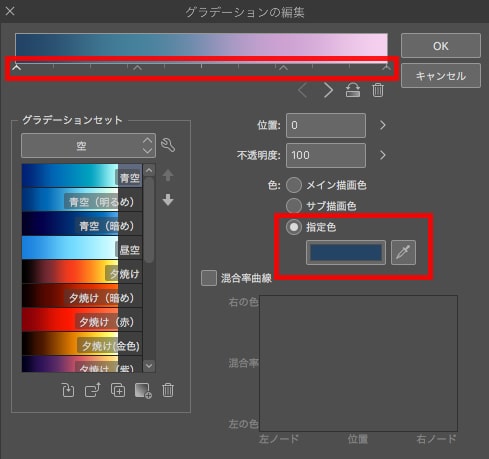Choose the 青空（暗め） gradient preset
The height and width of the screenshot is (459, 489).
click(82, 224)
